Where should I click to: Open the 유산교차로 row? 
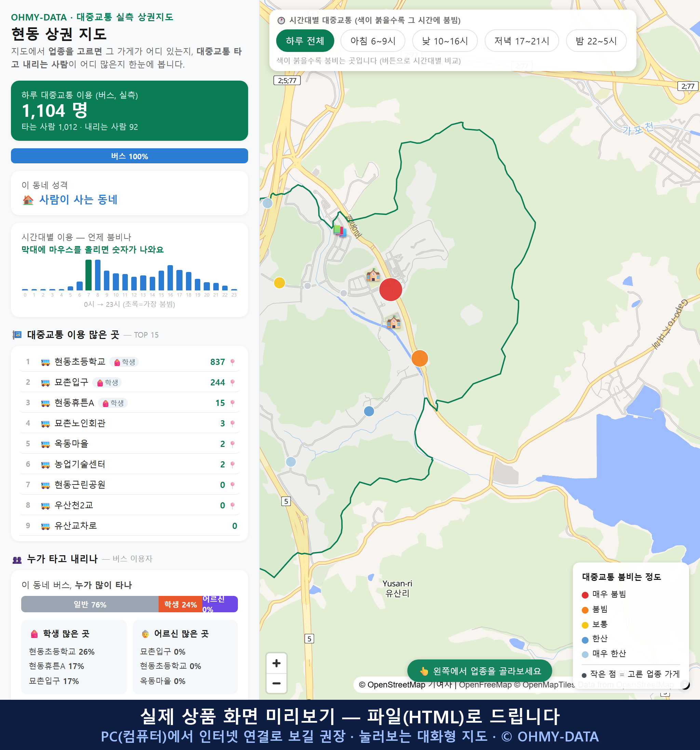(x=130, y=526)
